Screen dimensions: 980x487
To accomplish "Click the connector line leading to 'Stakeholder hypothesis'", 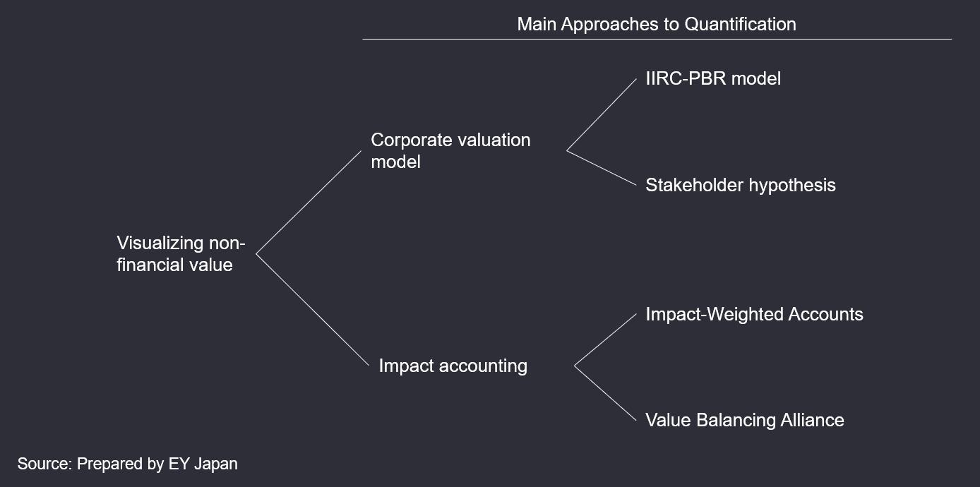I will pyautogui.click(x=602, y=168).
